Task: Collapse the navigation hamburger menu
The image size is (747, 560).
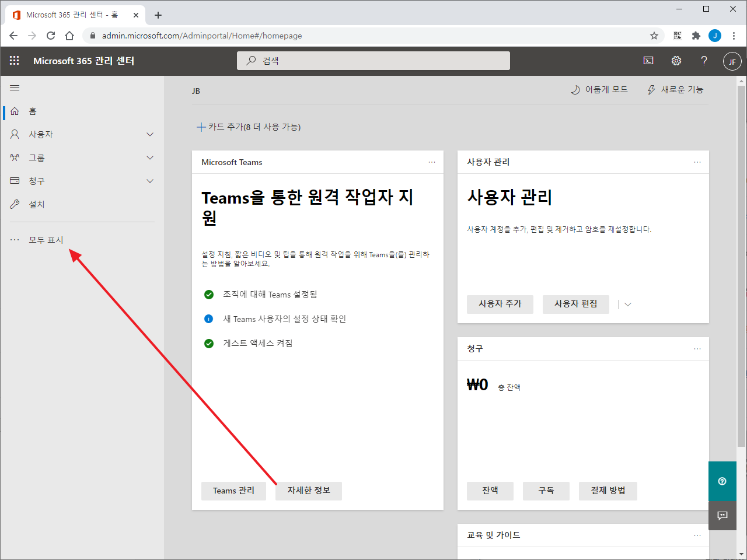Action: point(15,88)
